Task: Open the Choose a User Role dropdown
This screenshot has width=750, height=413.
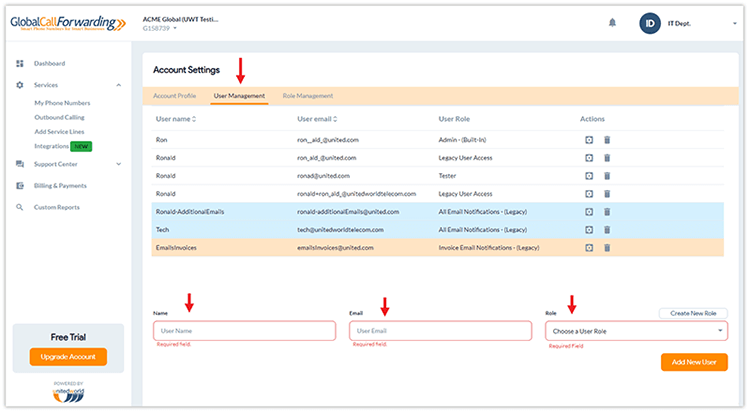Action: (636, 331)
